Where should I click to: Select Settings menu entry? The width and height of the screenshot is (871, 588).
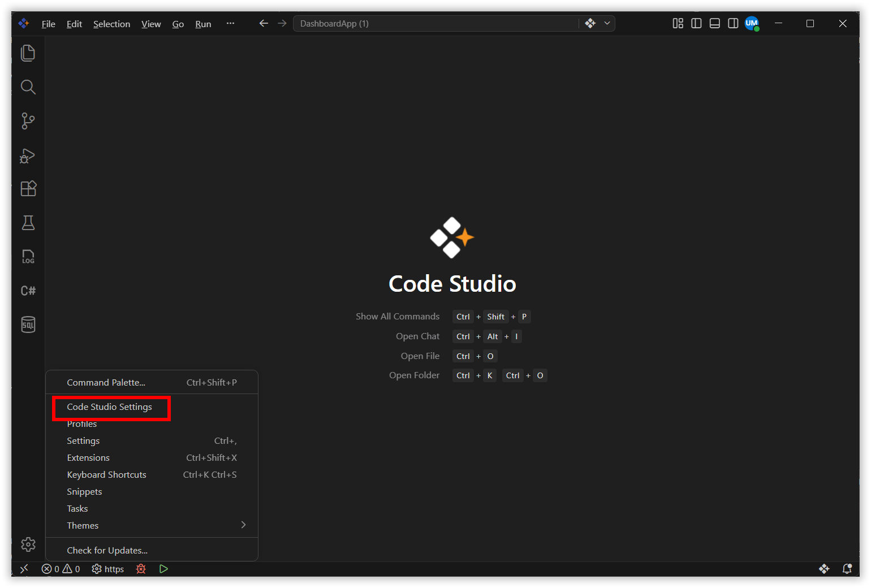tap(152, 441)
